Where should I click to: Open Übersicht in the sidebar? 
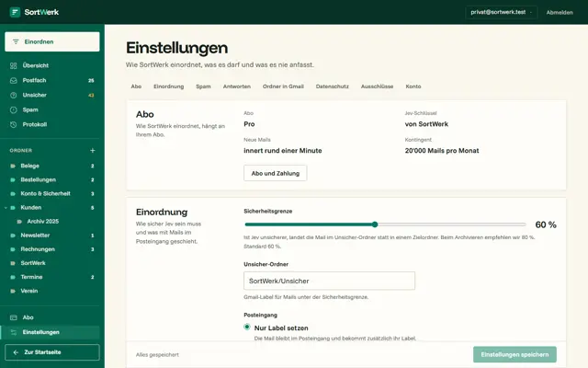click(52, 65)
